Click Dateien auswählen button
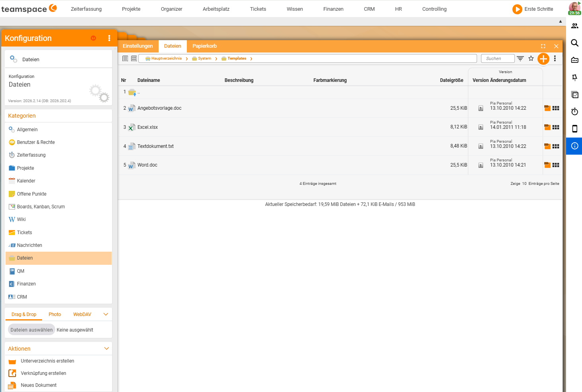This screenshot has height=392, width=582. (31, 330)
